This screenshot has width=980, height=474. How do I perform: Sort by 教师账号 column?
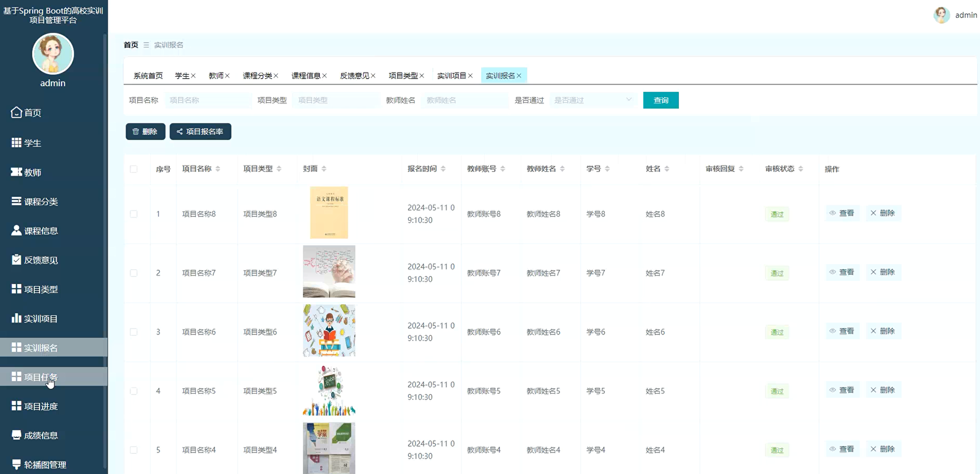pyautogui.click(x=503, y=169)
